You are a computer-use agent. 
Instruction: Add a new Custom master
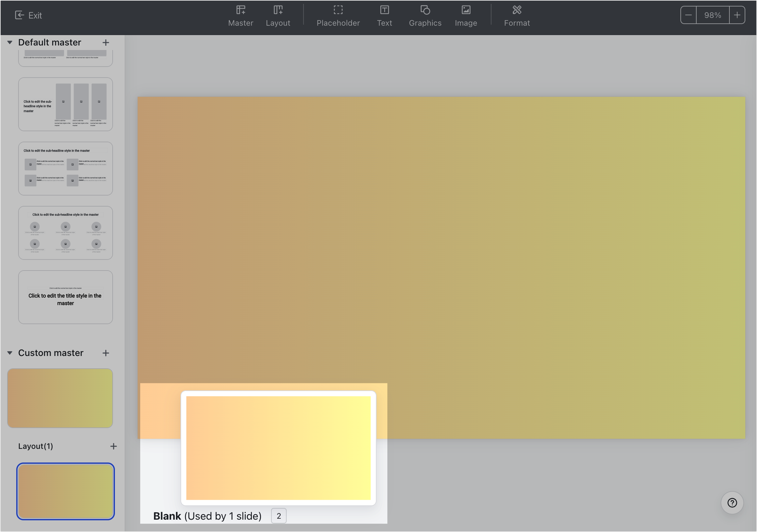click(105, 353)
